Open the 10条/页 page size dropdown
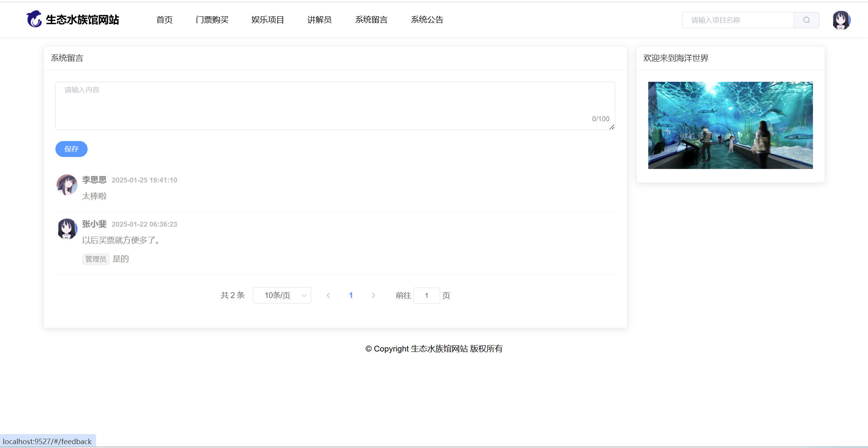This screenshot has width=868, height=448. pyautogui.click(x=282, y=295)
